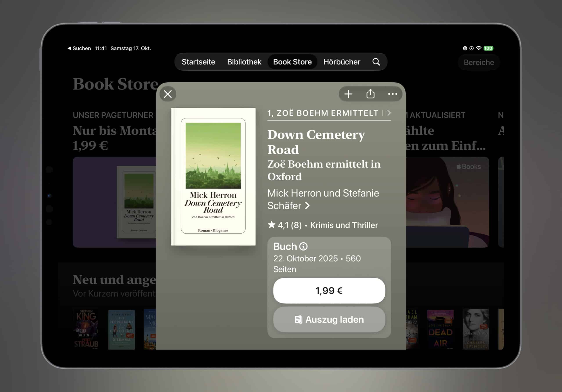This screenshot has height=392, width=562.
Task: Tap the search magnifier icon
Action: 376,62
